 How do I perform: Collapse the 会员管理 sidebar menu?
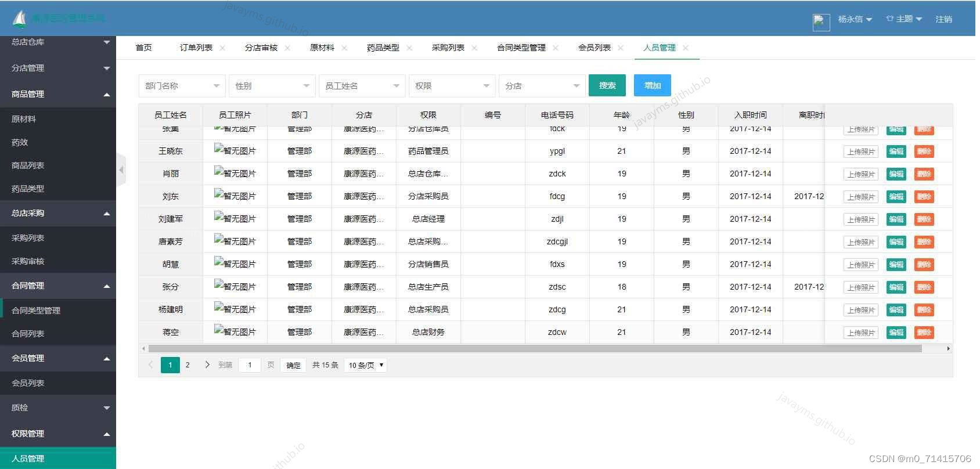(58, 358)
